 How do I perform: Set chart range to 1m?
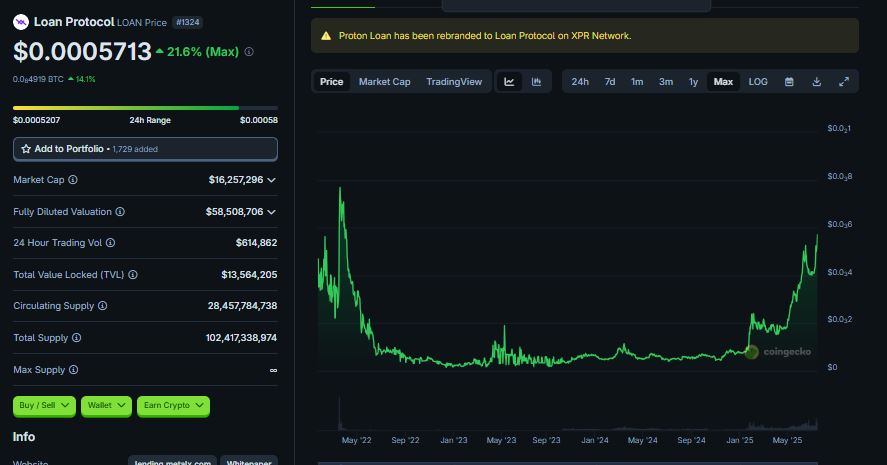pyautogui.click(x=637, y=81)
